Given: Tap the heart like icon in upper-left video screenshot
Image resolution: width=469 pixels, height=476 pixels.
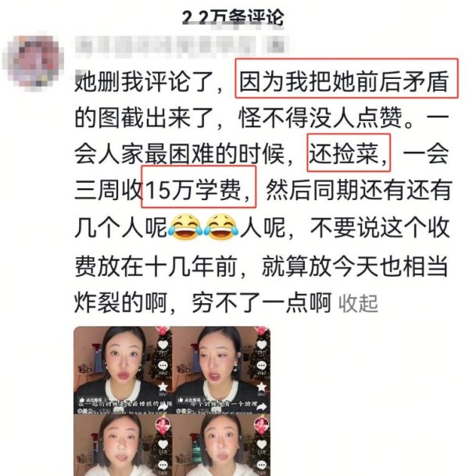Looking at the screenshot, I should pos(163,345).
